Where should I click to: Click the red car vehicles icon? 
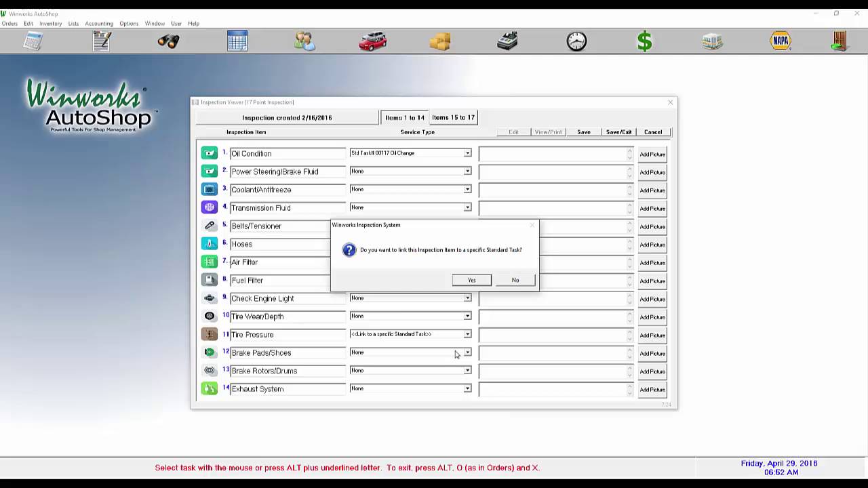[x=372, y=41]
